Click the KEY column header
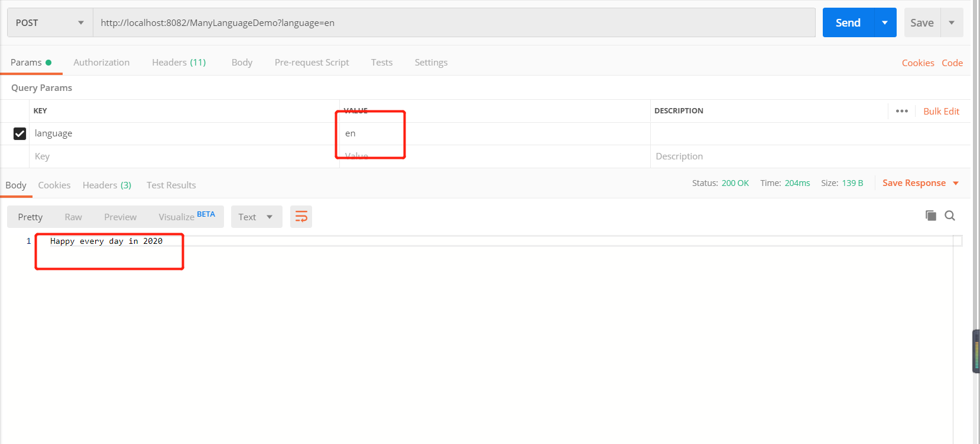The image size is (980, 444). 40,110
